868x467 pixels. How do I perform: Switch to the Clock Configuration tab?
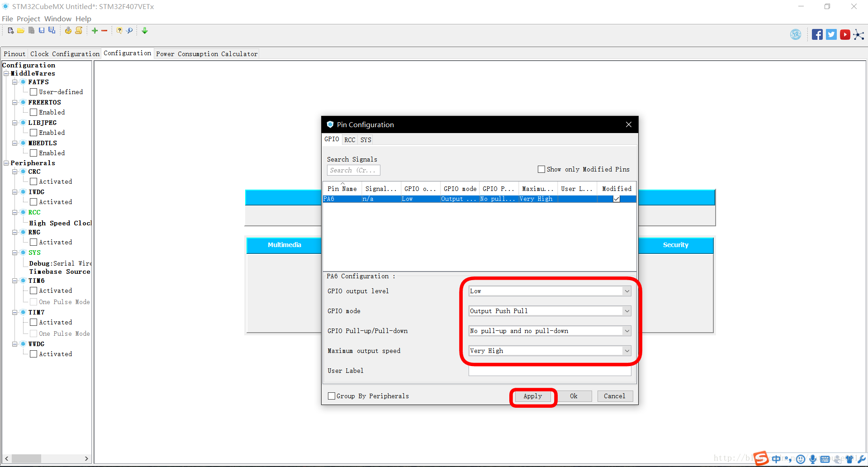(x=65, y=54)
